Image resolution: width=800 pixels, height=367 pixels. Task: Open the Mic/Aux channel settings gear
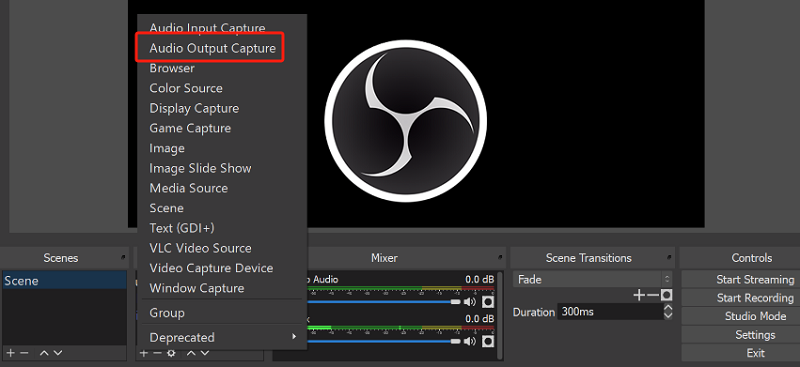(x=488, y=340)
